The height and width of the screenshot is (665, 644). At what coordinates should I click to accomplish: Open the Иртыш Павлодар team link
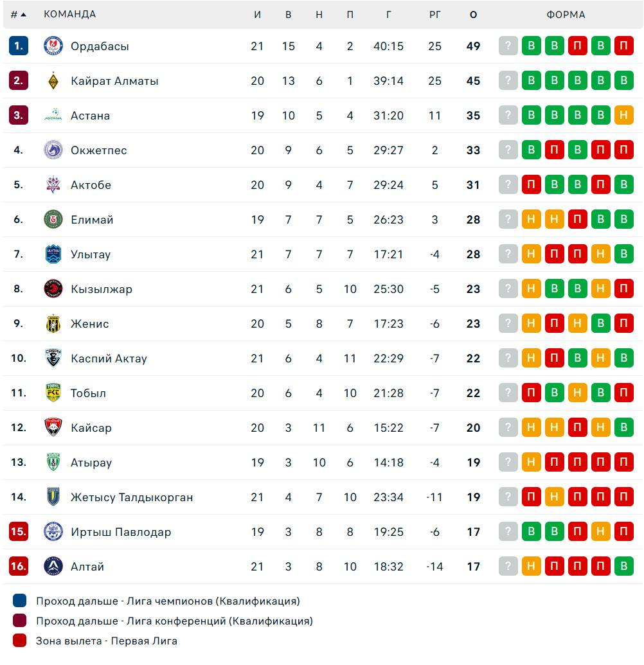121,532
